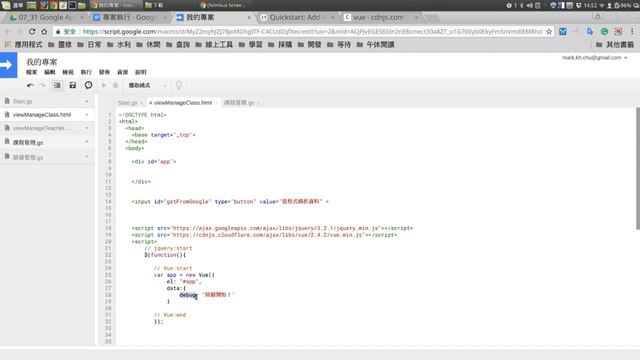Switch to 07_31 Google browser tab
640x360 pixels.
point(46,18)
